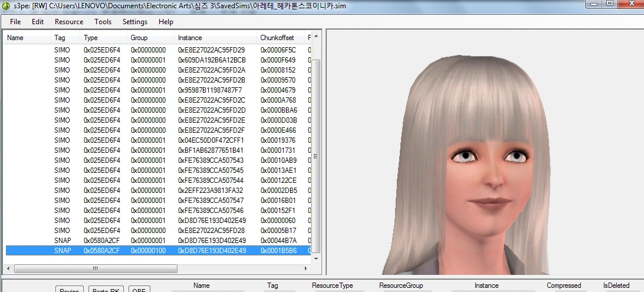This screenshot has width=644, height=292.
Task: Click the horizontal scrollbar right arrow
Action: tap(306, 268)
